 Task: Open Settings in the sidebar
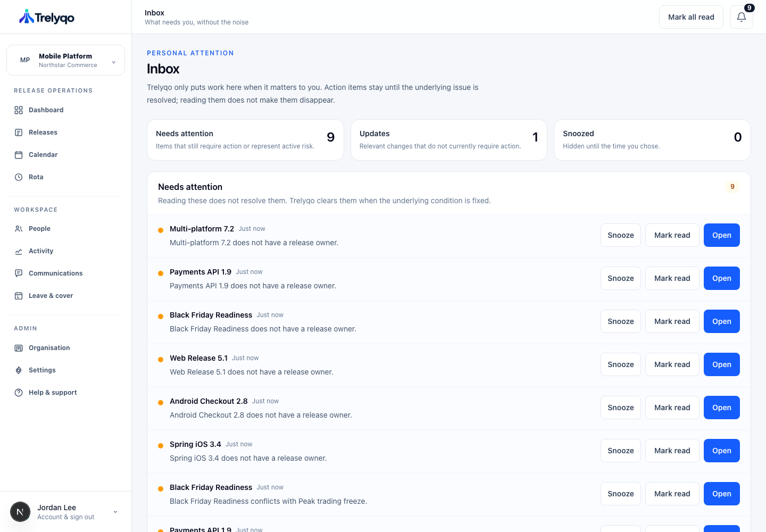click(65, 370)
